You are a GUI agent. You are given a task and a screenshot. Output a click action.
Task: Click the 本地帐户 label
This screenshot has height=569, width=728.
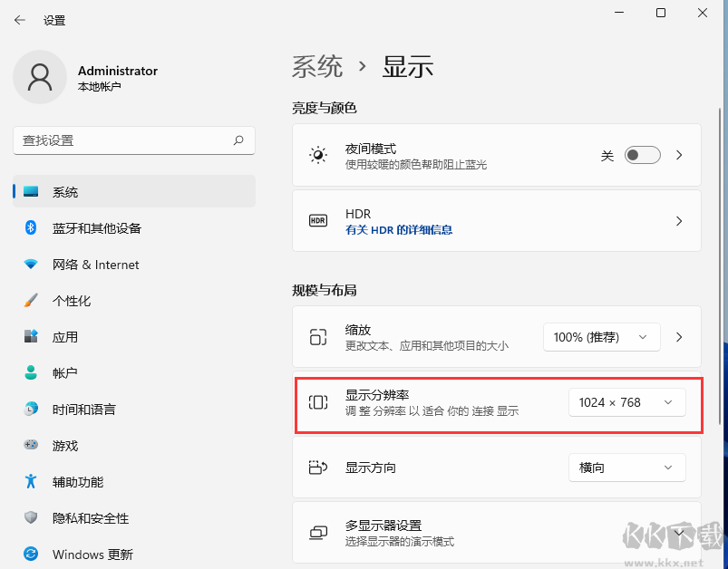coord(100,86)
